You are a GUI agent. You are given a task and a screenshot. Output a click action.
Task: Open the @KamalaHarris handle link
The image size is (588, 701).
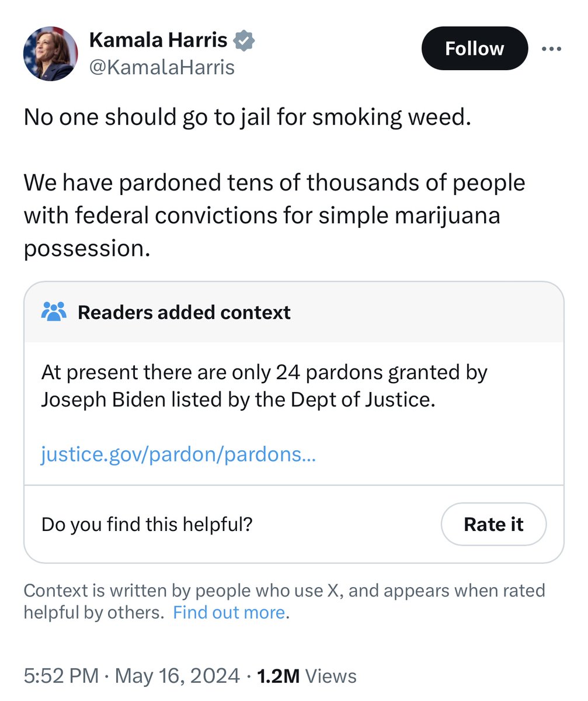pyautogui.click(x=162, y=67)
